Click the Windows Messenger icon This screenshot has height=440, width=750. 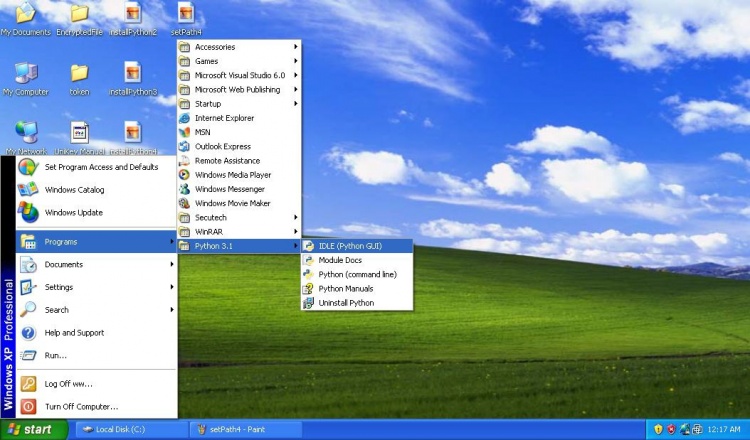[185, 189]
